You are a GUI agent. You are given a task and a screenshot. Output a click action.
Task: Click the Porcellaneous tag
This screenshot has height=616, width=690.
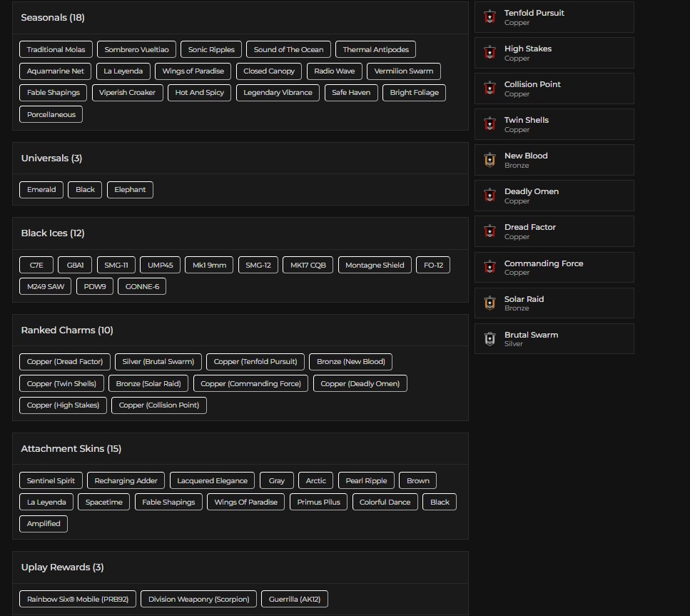(x=51, y=114)
